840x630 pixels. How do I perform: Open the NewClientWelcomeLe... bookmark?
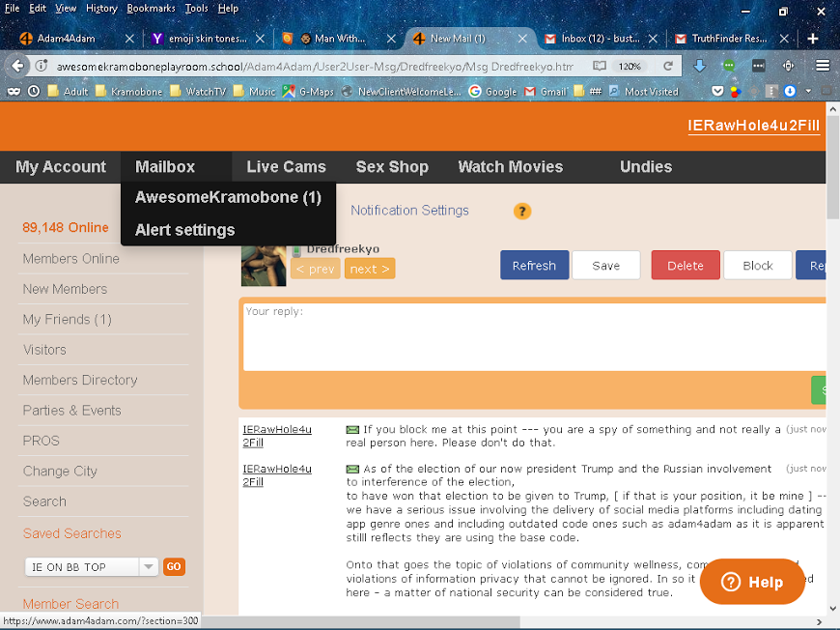pyautogui.click(x=402, y=92)
